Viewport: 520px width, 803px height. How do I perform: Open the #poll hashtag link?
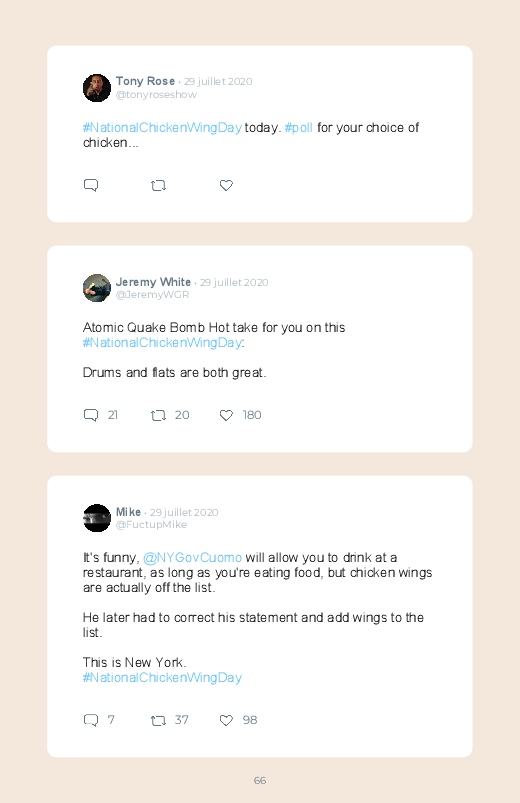click(x=299, y=128)
